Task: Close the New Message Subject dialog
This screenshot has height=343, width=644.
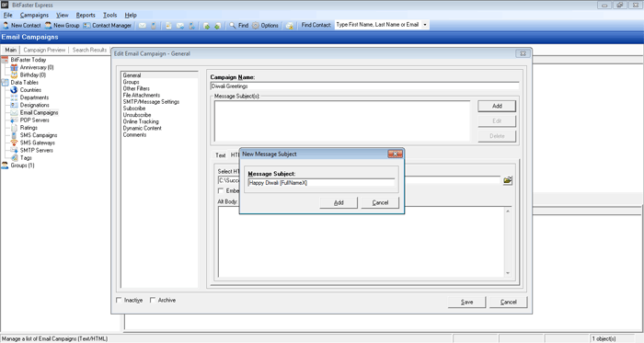Action: pos(395,154)
